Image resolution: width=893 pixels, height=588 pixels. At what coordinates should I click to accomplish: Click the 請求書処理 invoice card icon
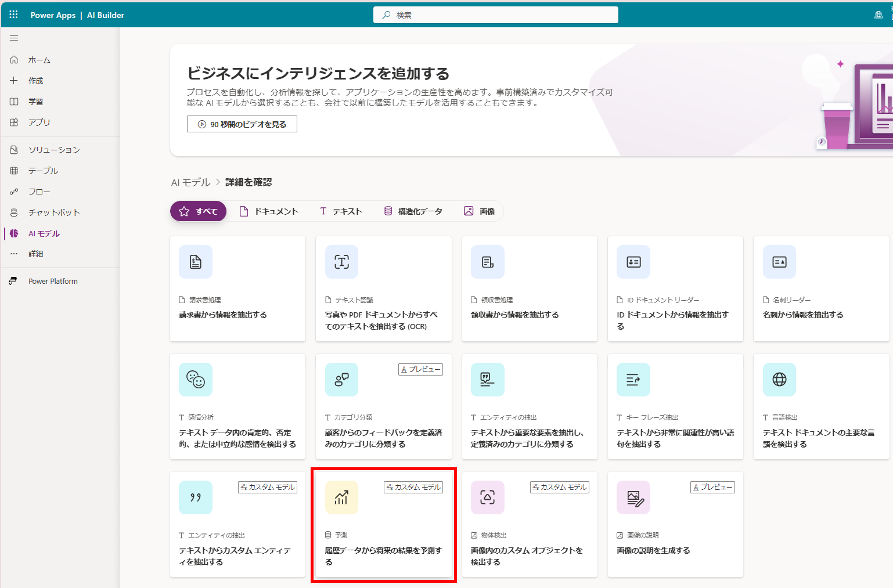coord(196,262)
